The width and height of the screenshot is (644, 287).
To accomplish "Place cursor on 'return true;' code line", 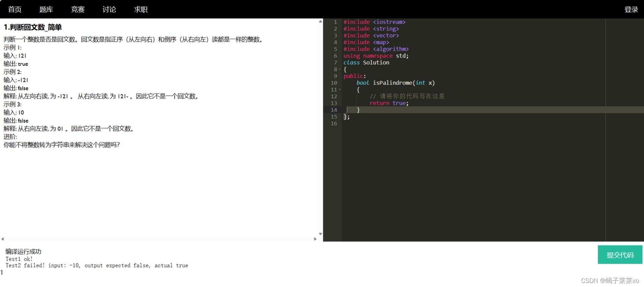I will 389,103.
